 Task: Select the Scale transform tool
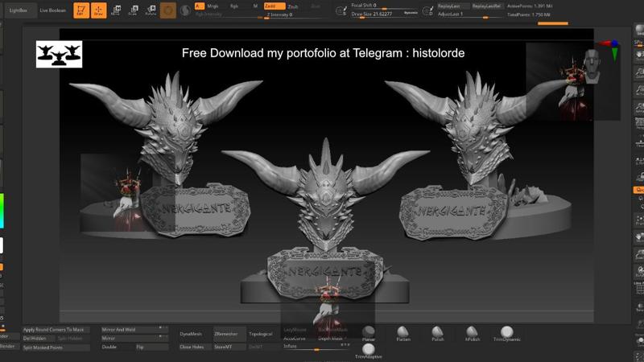click(133, 10)
